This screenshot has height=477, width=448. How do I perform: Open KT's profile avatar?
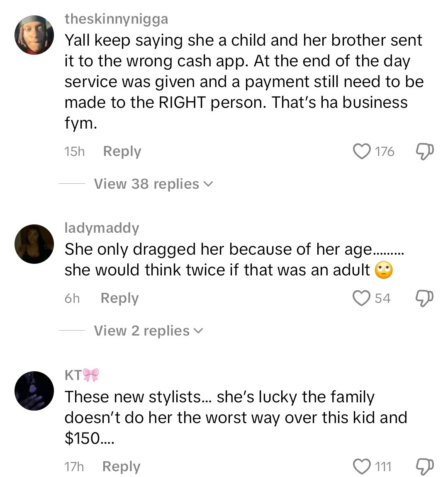coord(34,391)
